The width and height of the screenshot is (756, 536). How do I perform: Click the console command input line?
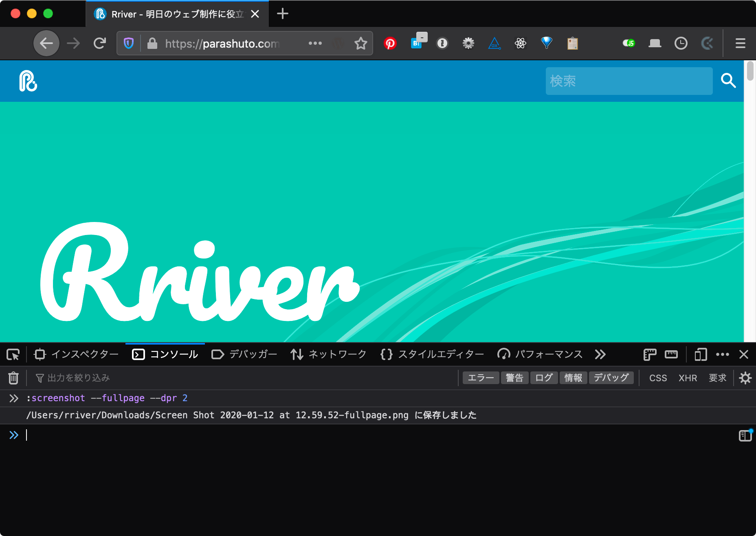[379, 435]
